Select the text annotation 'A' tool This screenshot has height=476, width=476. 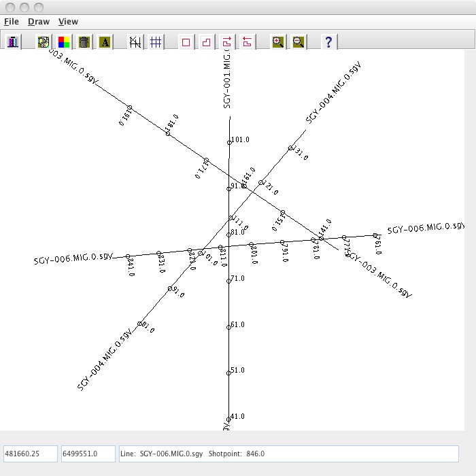(105, 42)
